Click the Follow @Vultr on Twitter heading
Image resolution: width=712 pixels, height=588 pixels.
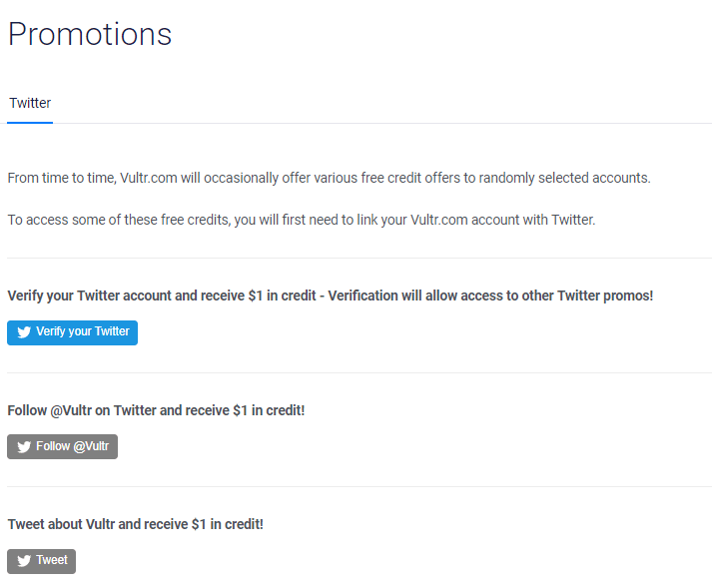[156, 410]
